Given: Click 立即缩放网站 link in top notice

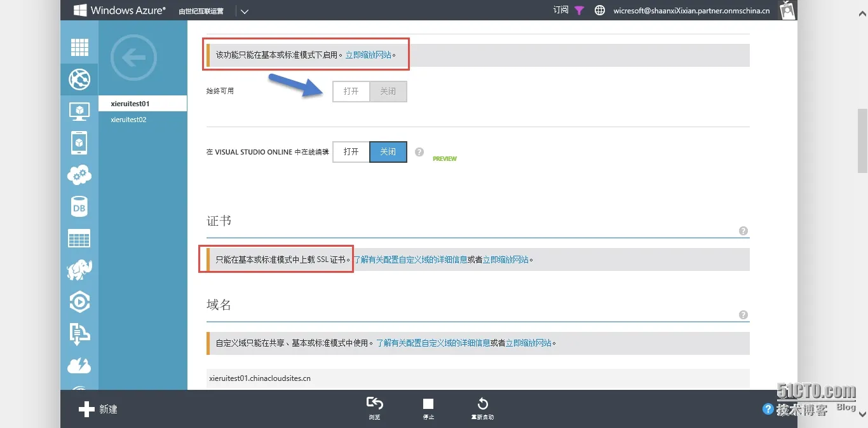Looking at the screenshot, I should pyautogui.click(x=369, y=55).
